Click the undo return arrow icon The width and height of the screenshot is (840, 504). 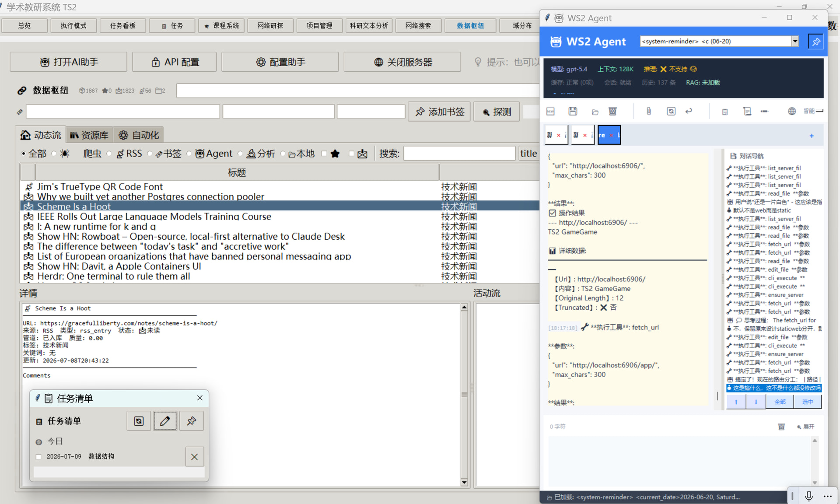click(x=689, y=111)
